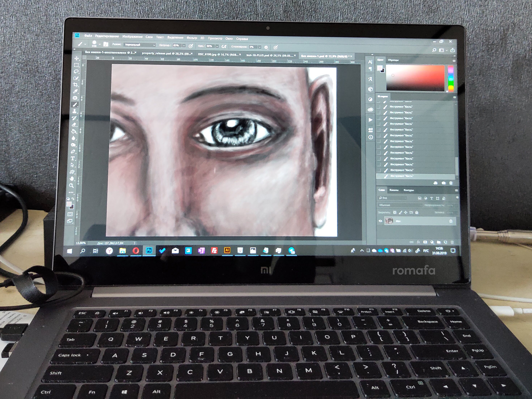Open the Режим blend mode dropdown
Viewport: 532px width, 399px height.
(140, 45)
